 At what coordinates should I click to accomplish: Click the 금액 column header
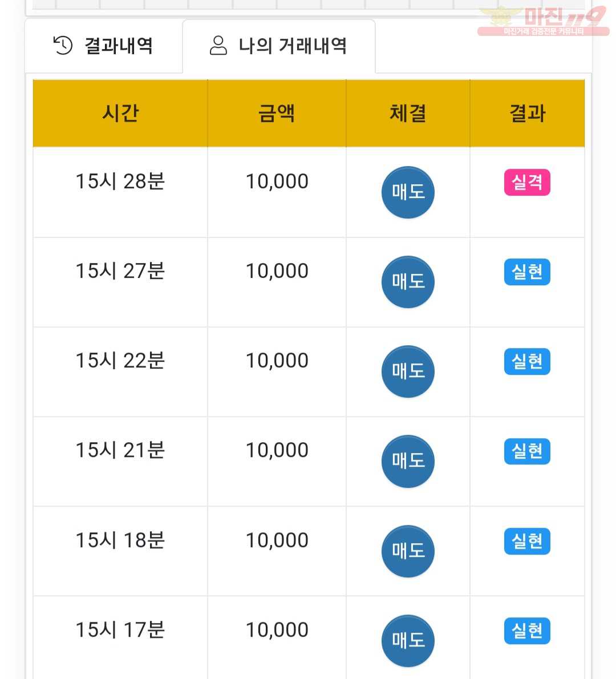[277, 114]
